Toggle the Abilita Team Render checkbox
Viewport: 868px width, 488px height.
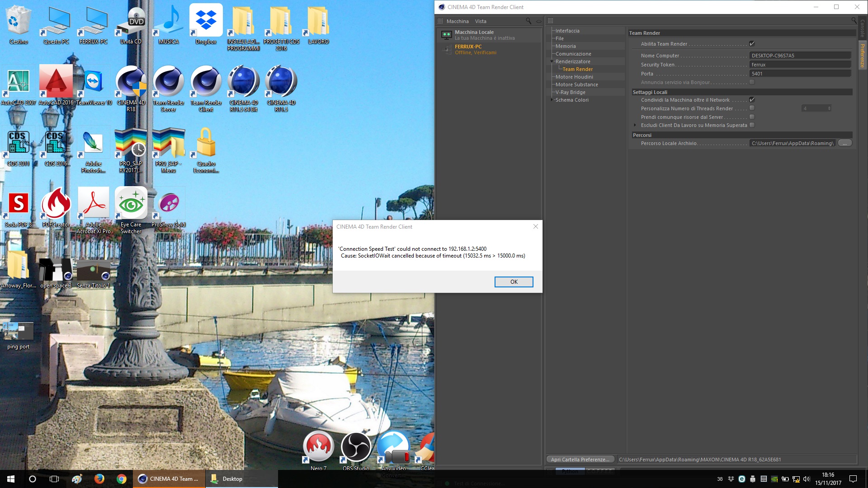point(752,44)
